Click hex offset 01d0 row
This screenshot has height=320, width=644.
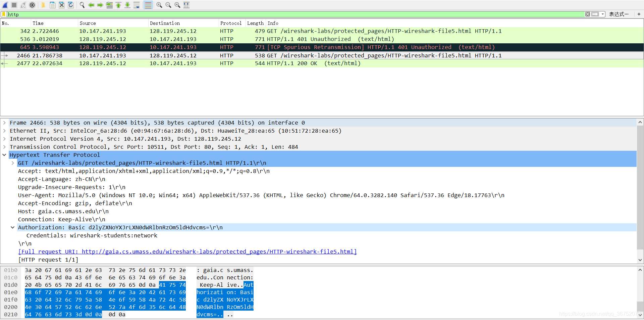[x=11, y=285]
